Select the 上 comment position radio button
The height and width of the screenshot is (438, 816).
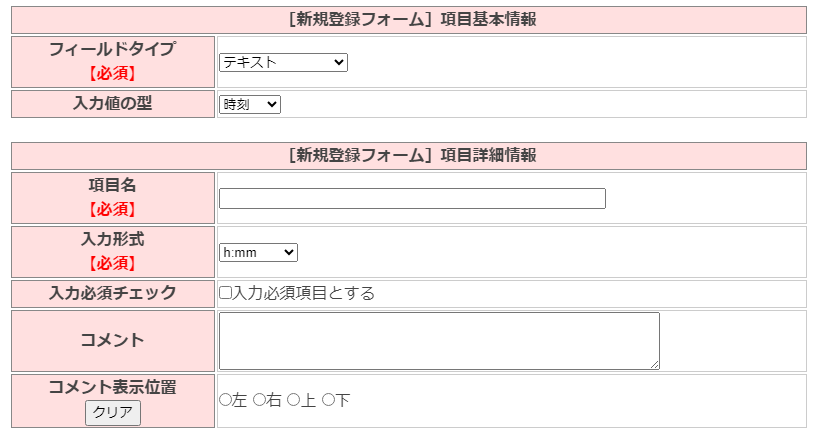pyautogui.click(x=293, y=400)
